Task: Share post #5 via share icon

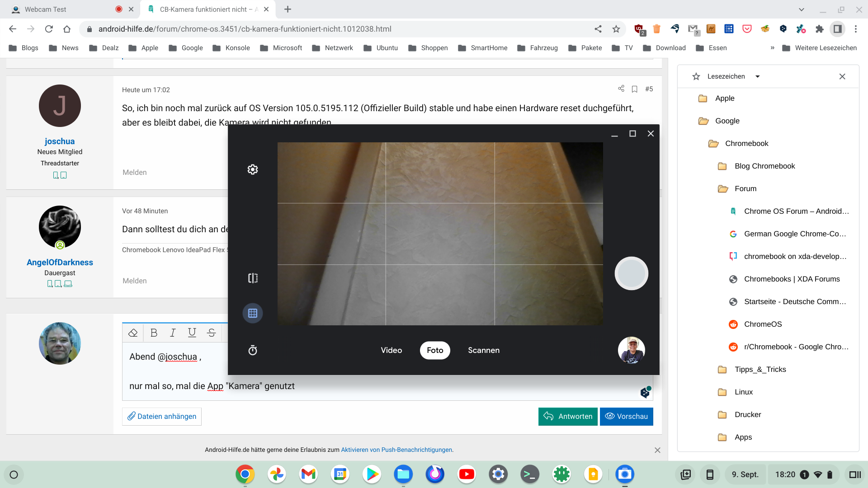Action: (621, 89)
